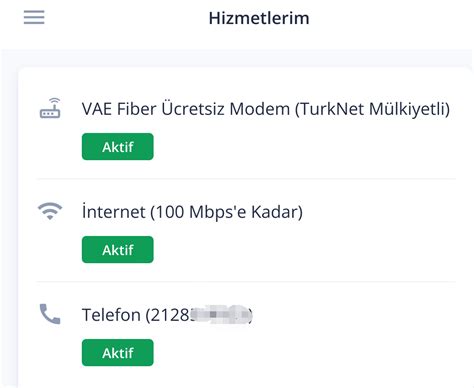Click the TurkNet Mülkiyetli text
The height and width of the screenshot is (388, 474).
(372, 109)
